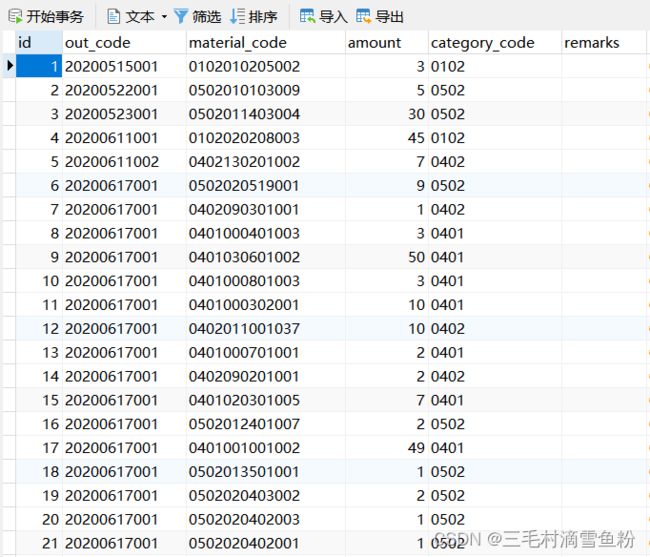This screenshot has width=650, height=557.
Task: Select the id cell 10
Action: [x=39, y=281]
